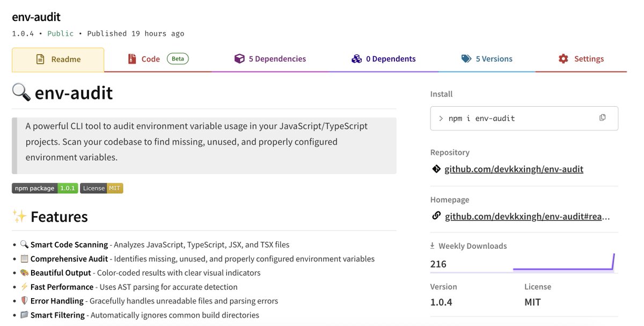Image resolution: width=644 pixels, height=326 pixels.
Task: View the 0 Dependents tab
Action: [384, 60]
